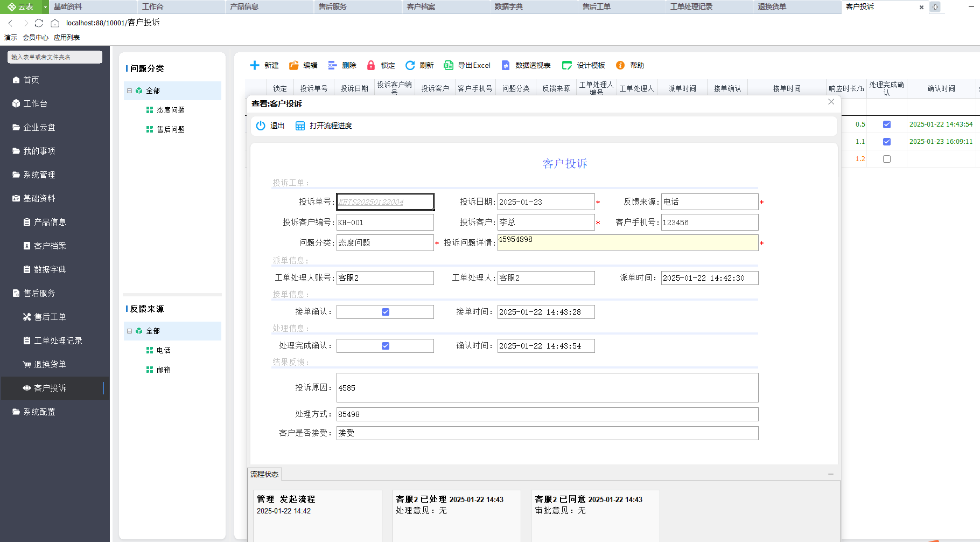Click the 锁定 padlock icon
The width and height of the screenshot is (980, 542).
coord(371,65)
